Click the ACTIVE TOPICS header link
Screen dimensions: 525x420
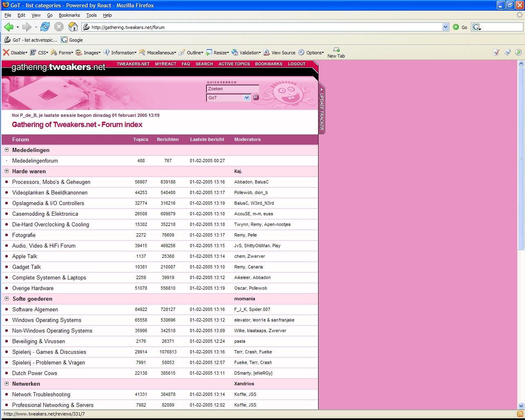coord(234,64)
